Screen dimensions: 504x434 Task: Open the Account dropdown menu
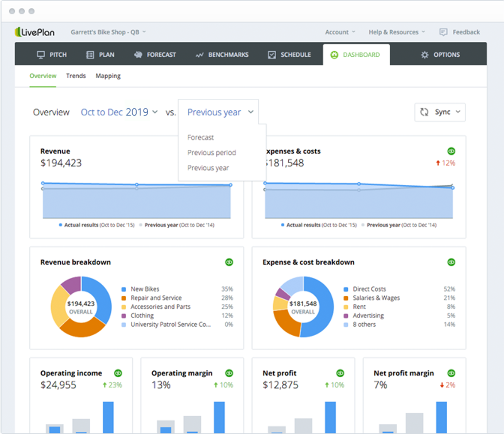[340, 32]
